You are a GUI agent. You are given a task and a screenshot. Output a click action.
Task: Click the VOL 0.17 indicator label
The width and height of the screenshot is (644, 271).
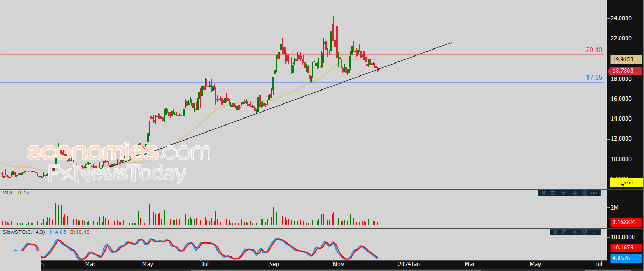(x=17, y=192)
